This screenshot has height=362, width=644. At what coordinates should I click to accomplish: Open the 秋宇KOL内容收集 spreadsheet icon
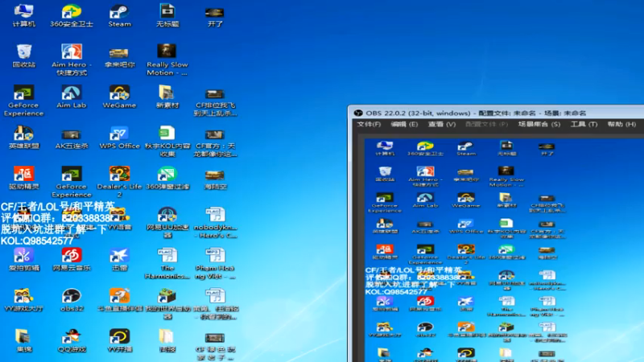167,142
